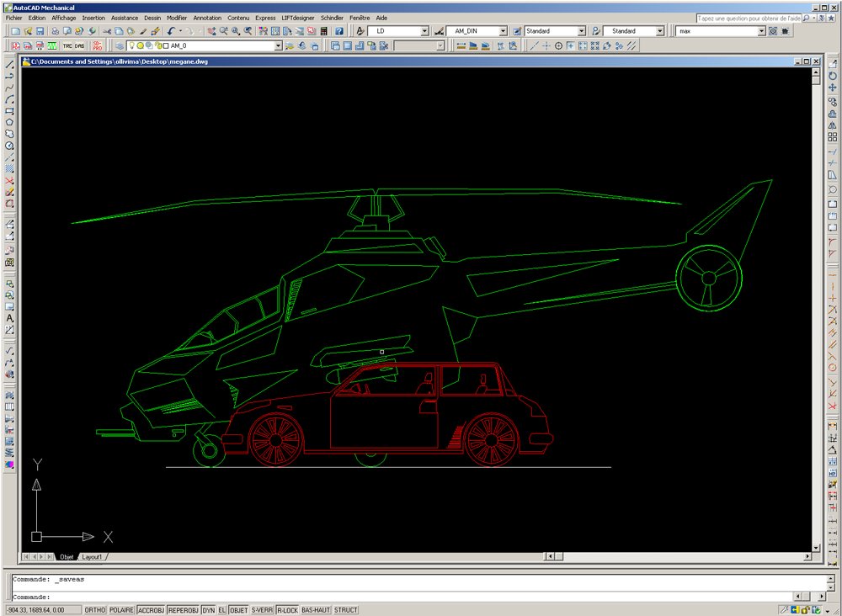
Task: Click the Undo arrow icon
Action: [171, 31]
